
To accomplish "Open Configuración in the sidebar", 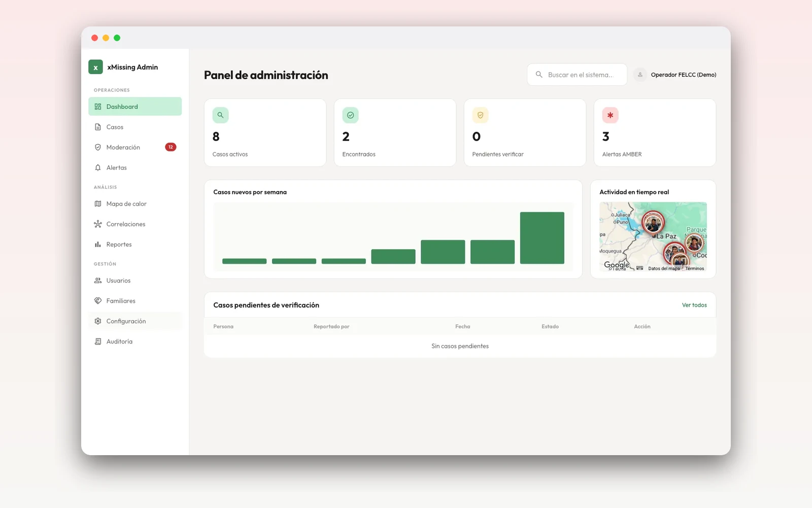I will (135, 321).
